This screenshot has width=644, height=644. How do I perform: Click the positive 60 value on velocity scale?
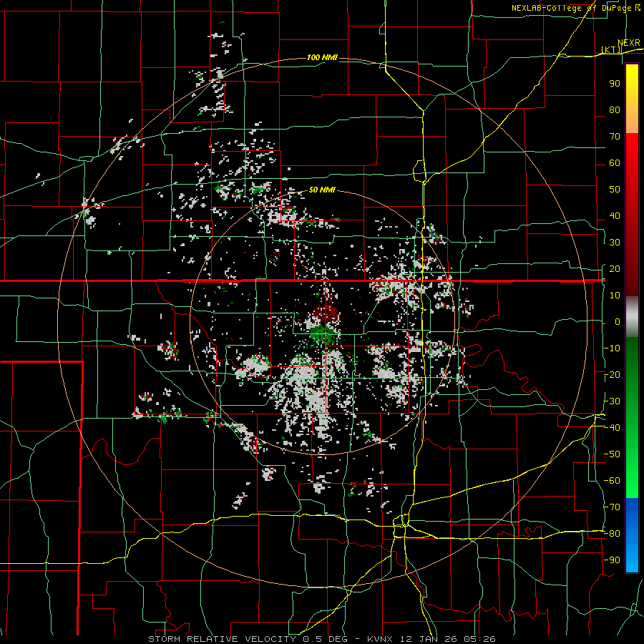click(615, 163)
